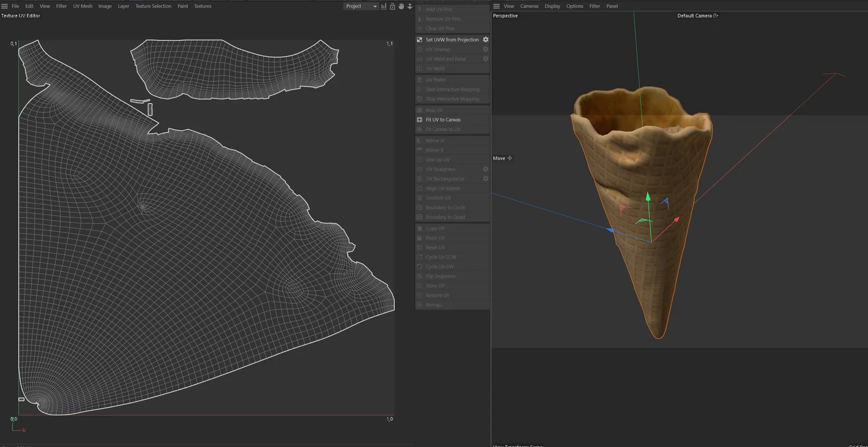Open the viewport hamburger menu

click(496, 6)
